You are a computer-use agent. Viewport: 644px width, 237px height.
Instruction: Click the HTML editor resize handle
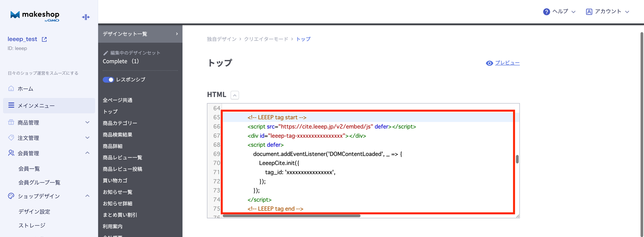point(517,216)
